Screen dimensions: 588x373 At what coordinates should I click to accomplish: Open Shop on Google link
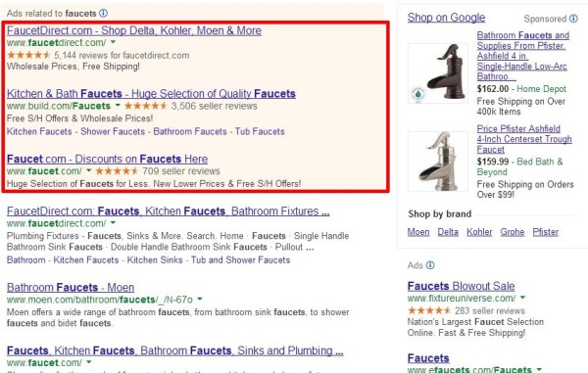[446, 18]
